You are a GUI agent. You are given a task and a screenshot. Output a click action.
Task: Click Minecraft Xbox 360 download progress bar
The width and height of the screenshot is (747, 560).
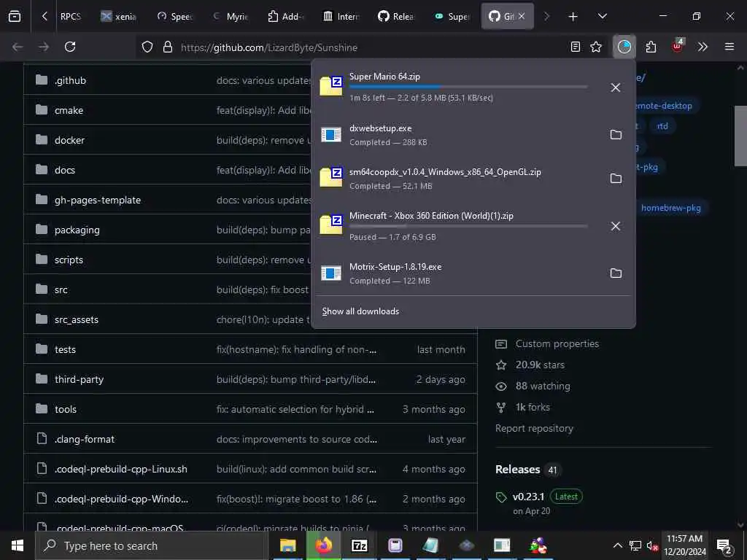468,226
